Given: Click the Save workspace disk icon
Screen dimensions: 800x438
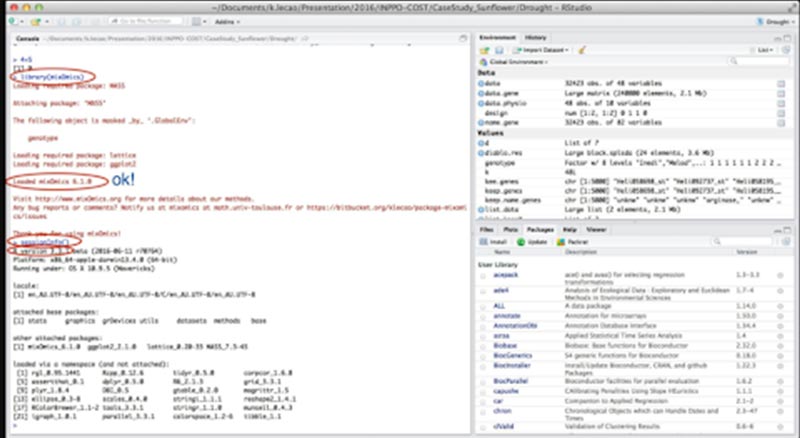Looking at the screenshot, I should (499, 50).
